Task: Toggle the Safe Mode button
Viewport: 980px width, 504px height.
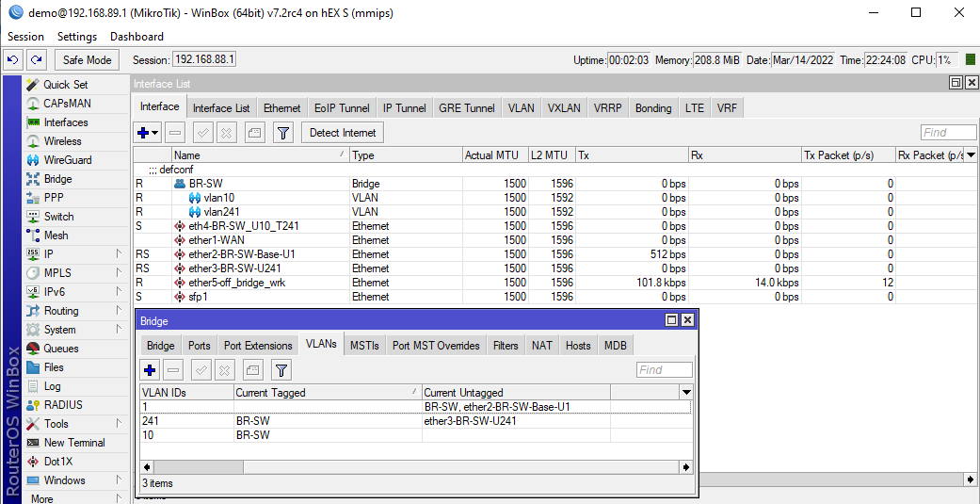Action: pos(87,60)
